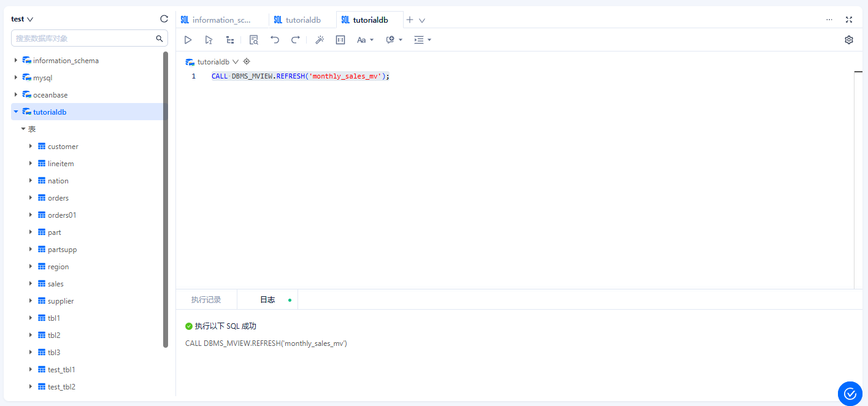The image size is (868, 406).
Task: Expand the lineitem table
Action: click(x=31, y=164)
